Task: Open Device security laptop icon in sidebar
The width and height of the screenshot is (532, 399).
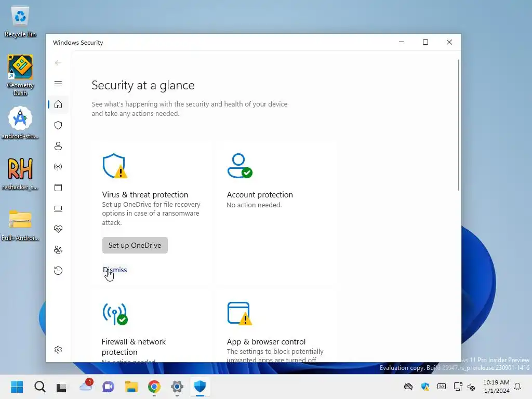Action: click(58, 208)
